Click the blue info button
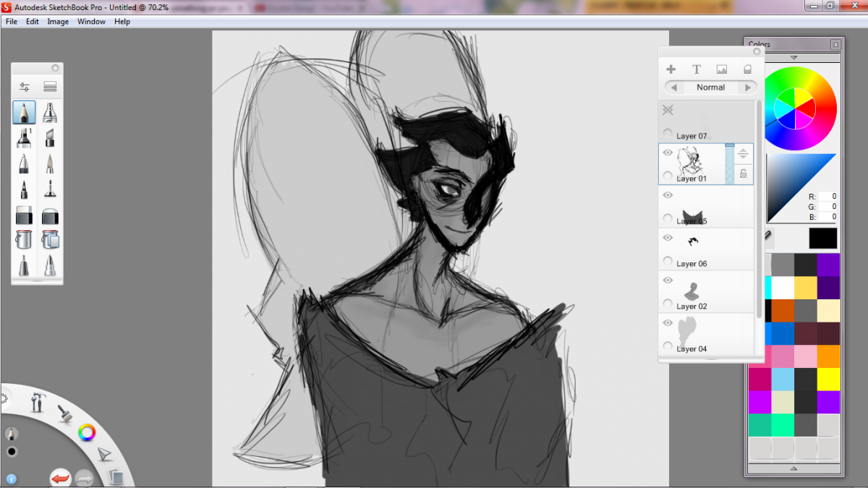868x488 pixels. (x=12, y=479)
